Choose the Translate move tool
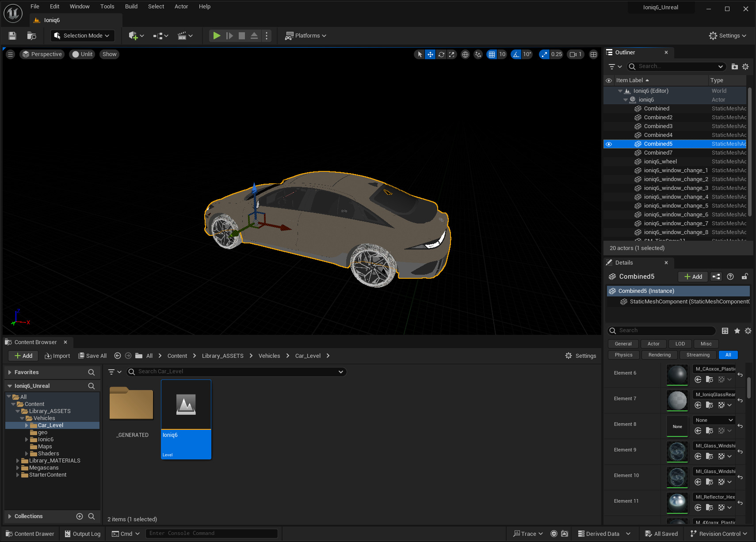The image size is (756, 542). 430,54
